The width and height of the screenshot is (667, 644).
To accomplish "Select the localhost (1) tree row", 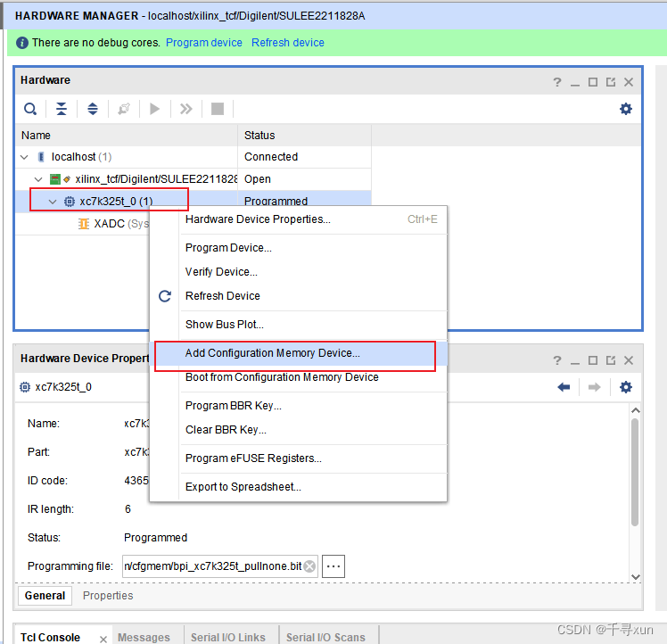I will pos(194,157).
